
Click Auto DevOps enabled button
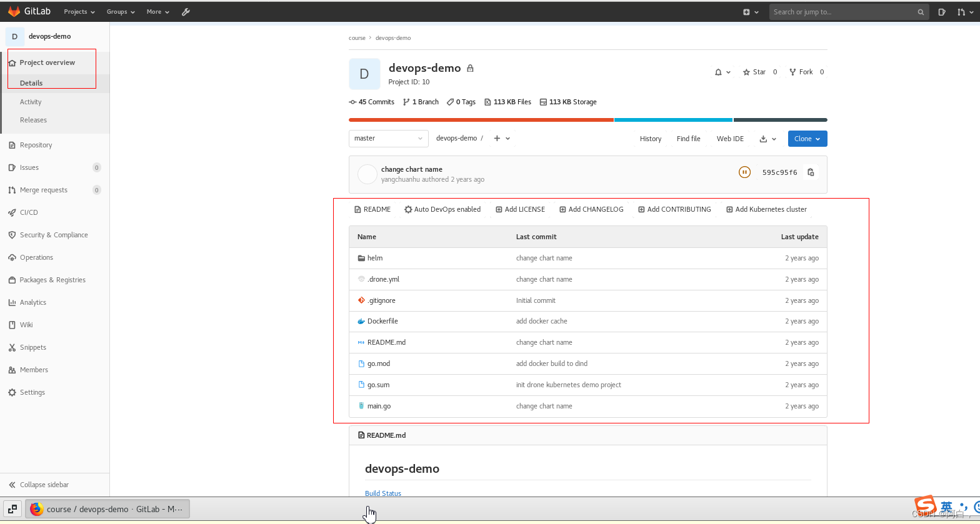(442, 209)
